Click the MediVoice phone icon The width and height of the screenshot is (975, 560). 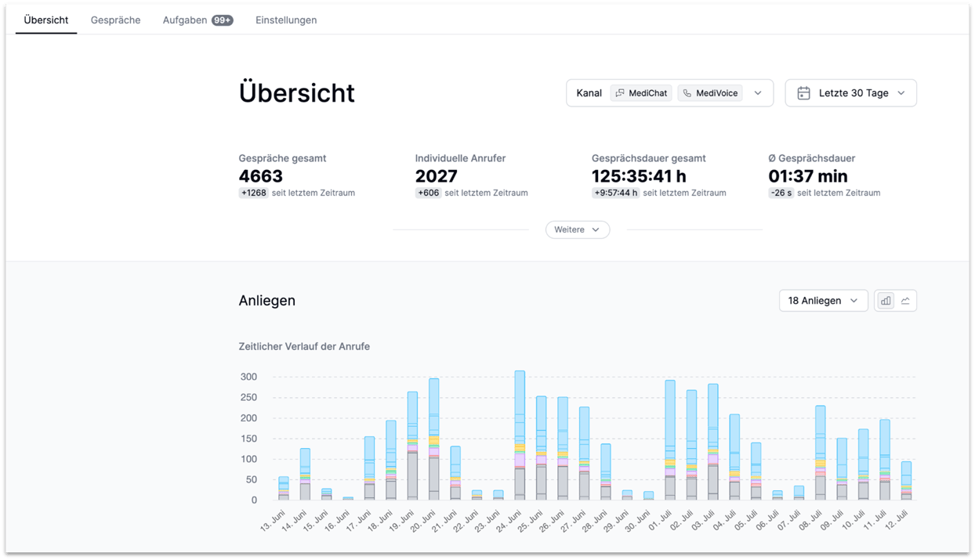[687, 93]
